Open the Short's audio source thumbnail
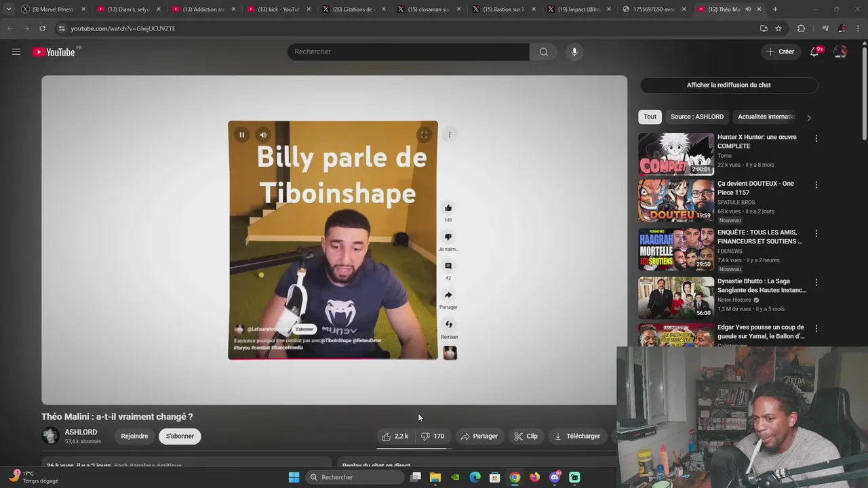Image resolution: width=868 pixels, height=488 pixels. point(450,352)
